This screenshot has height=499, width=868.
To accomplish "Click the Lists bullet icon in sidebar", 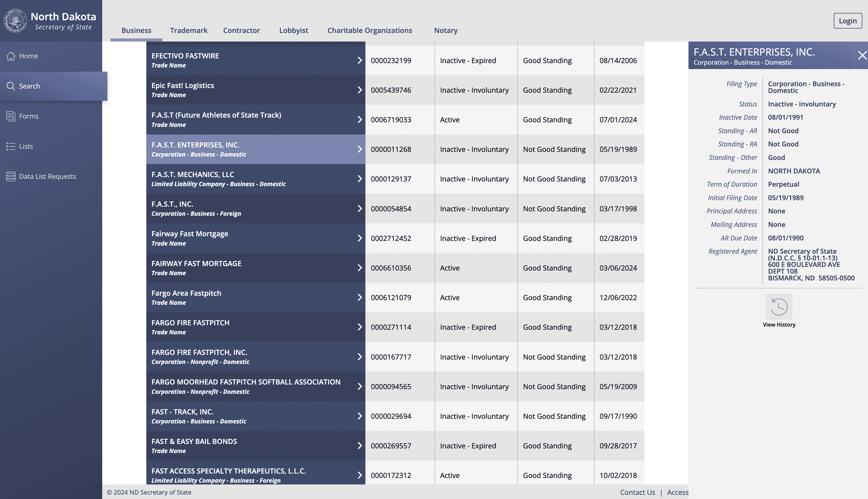I will pyautogui.click(x=11, y=146).
